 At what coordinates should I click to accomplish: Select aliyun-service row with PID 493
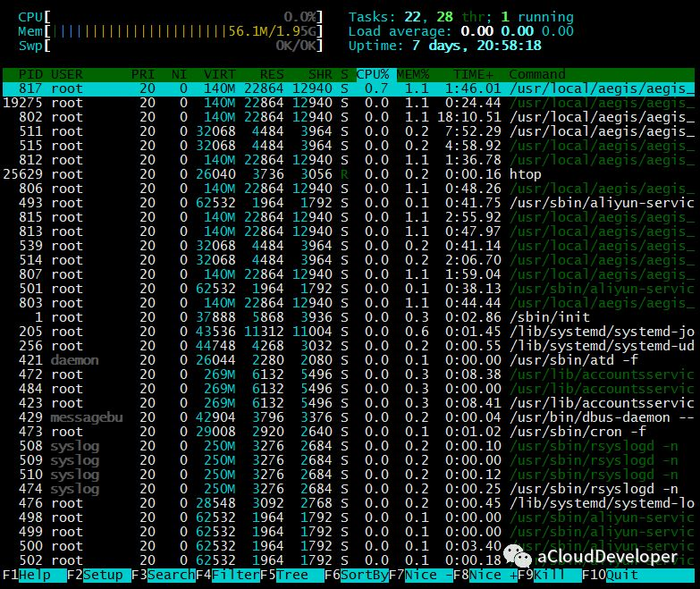pyautogui.click(x=349, y=203)
